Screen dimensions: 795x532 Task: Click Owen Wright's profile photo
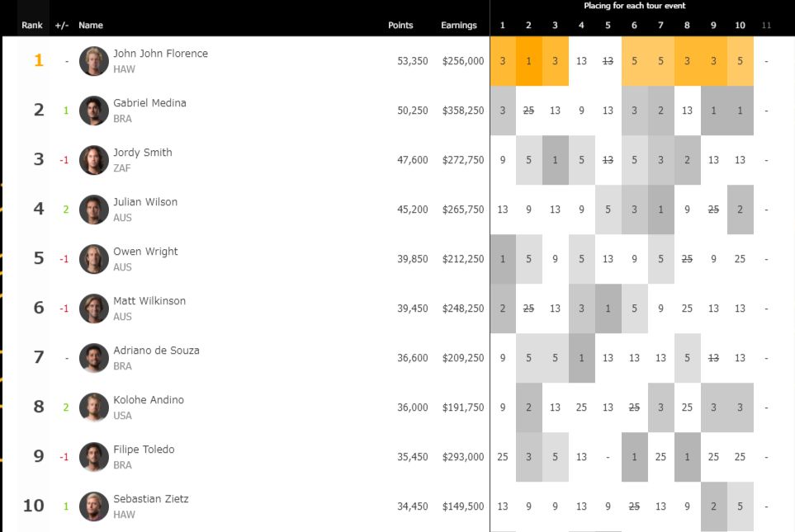(94, 259)
